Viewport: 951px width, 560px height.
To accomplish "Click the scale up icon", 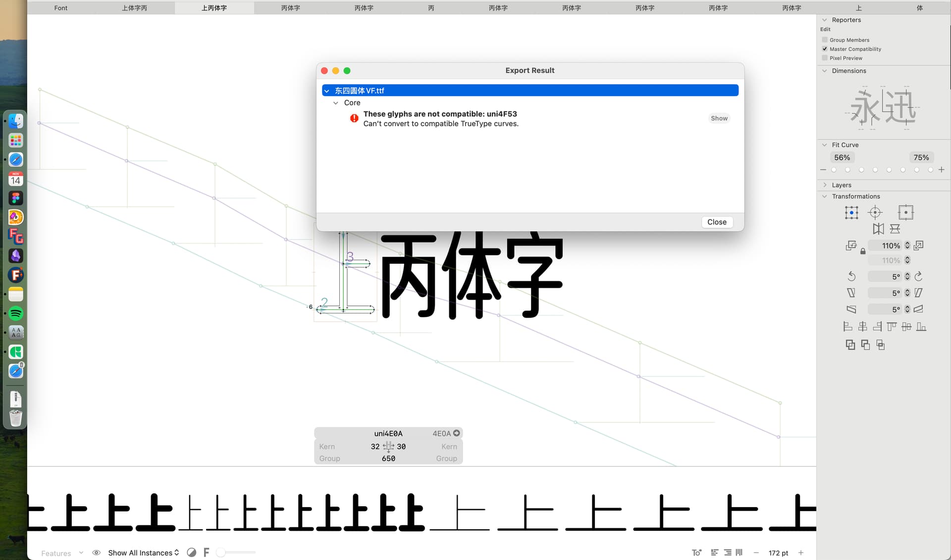I will [x=918, y=246].
